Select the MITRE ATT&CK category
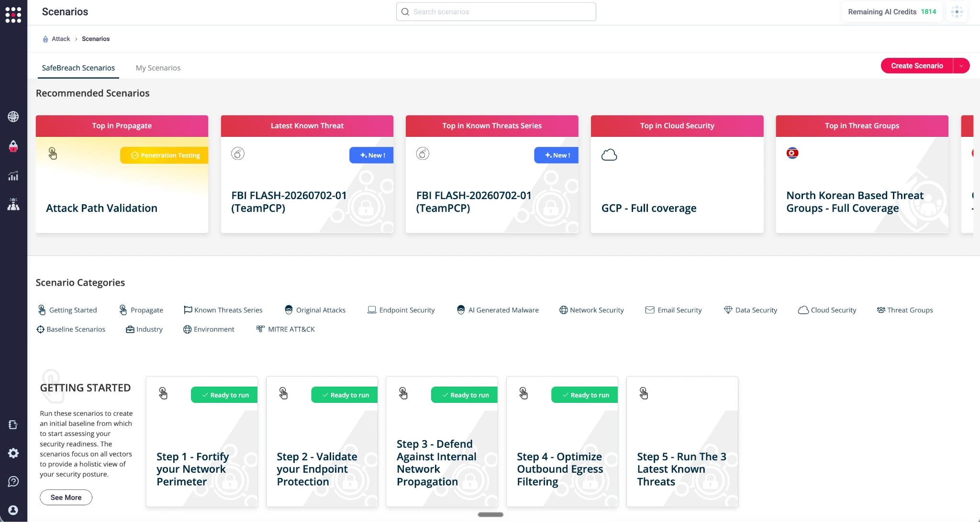980x522 pixels. (286, 329)
